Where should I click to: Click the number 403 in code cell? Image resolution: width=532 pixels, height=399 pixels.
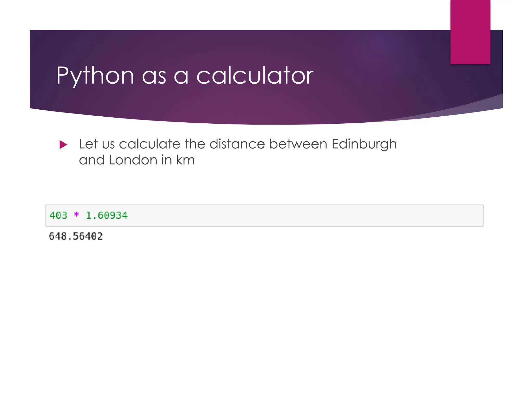tap(58, 215)
